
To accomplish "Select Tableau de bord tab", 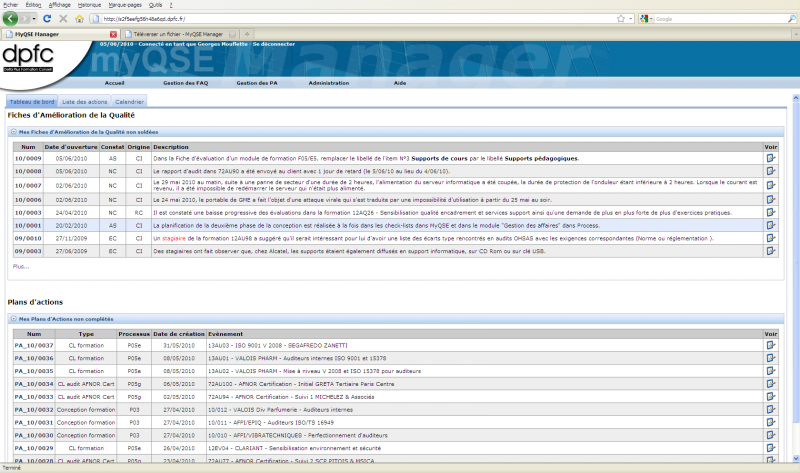I will click(32, 102).
